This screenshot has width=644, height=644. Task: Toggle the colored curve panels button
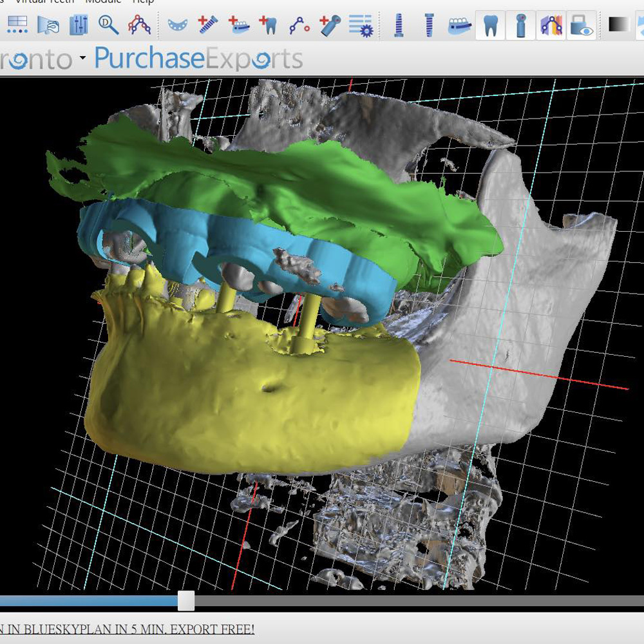(x=551, y=25)
